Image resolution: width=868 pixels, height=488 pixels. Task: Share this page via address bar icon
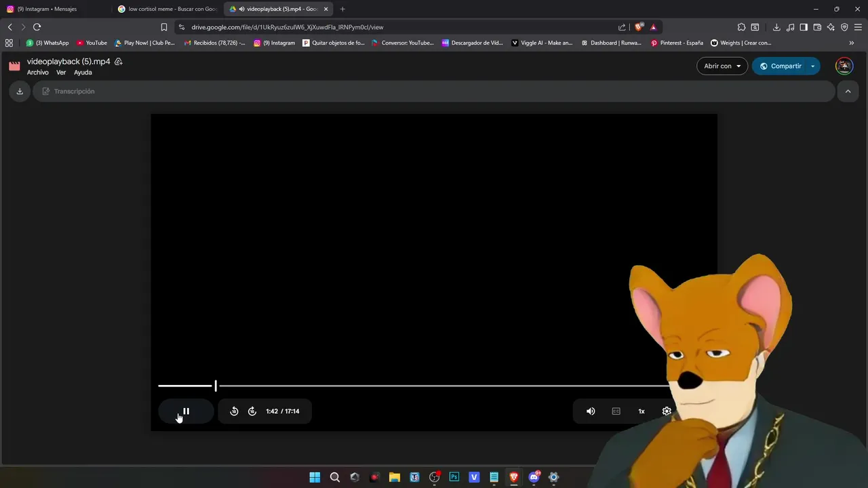click(x=622, y=27)
